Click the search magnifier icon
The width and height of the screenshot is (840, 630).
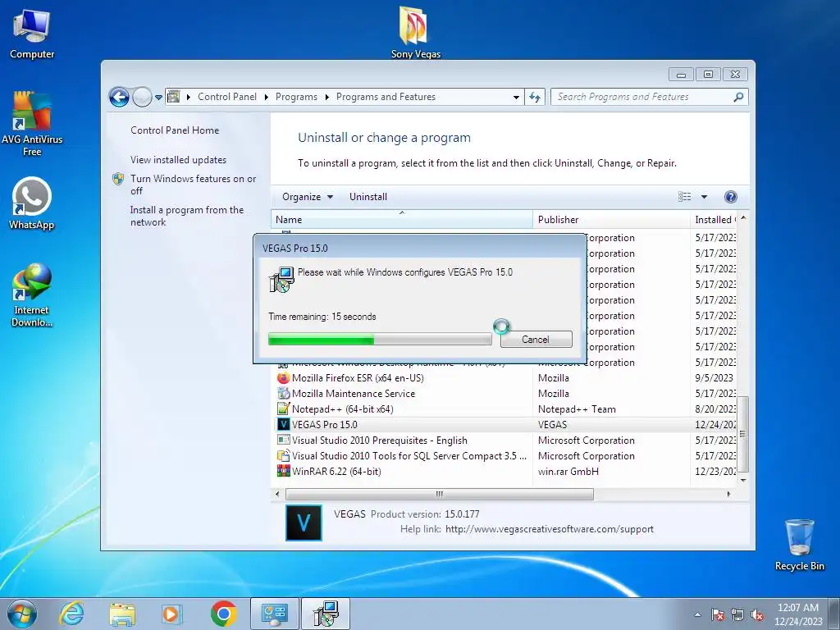click(738, 97)
